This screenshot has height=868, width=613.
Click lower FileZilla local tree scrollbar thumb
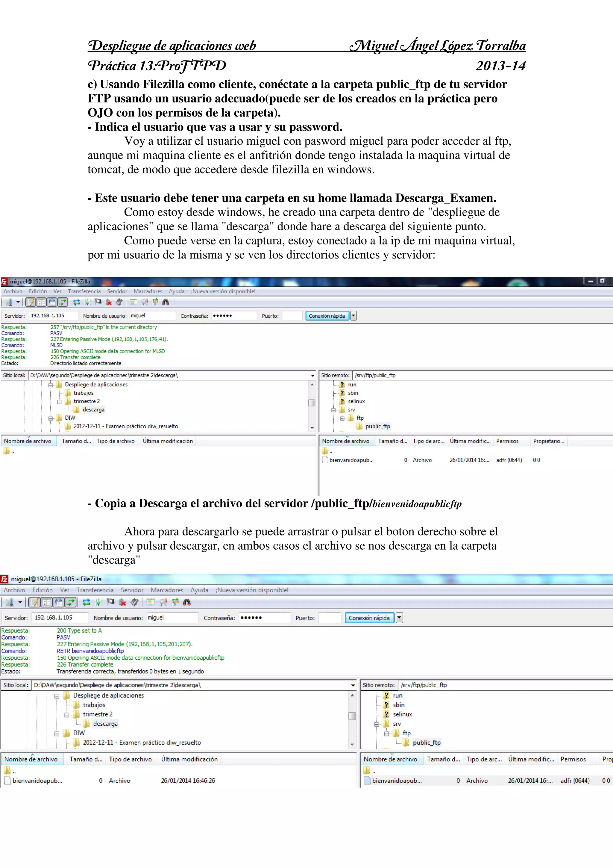coord(352,716)
